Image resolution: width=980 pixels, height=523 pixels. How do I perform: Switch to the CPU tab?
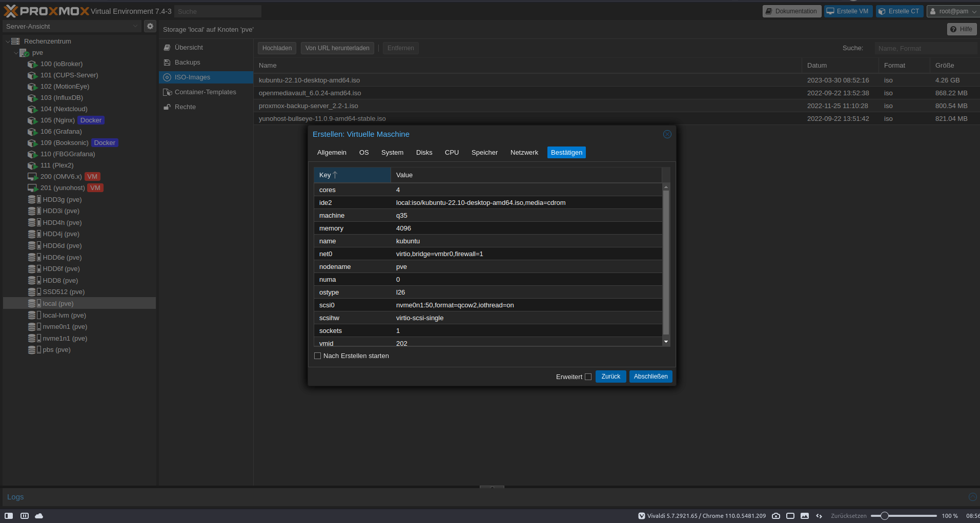[452, 153]
